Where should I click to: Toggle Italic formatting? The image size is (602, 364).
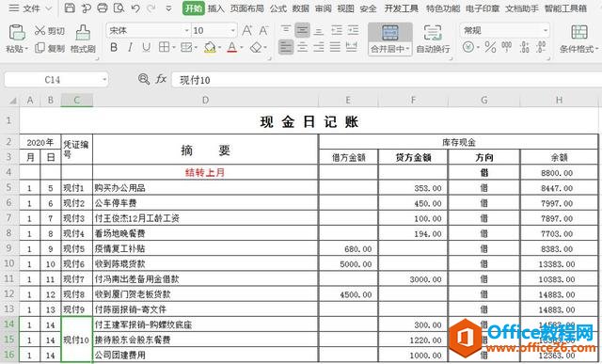(130, 47)
